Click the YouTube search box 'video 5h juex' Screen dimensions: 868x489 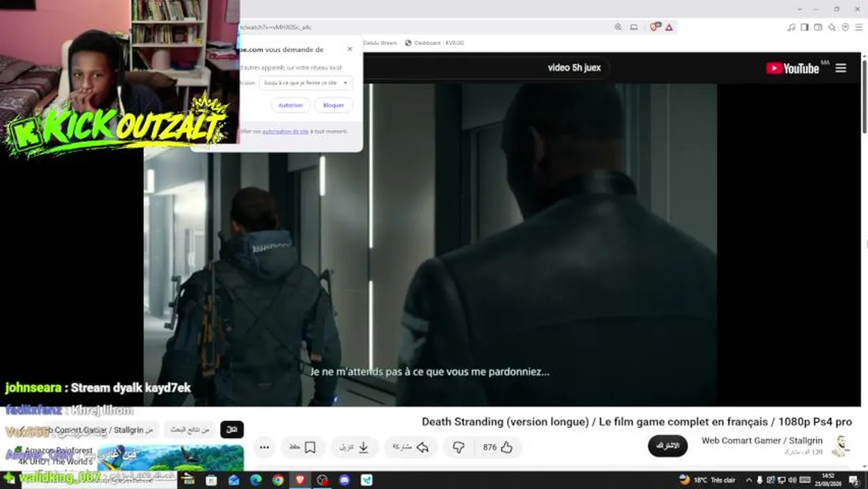[575, 68]
